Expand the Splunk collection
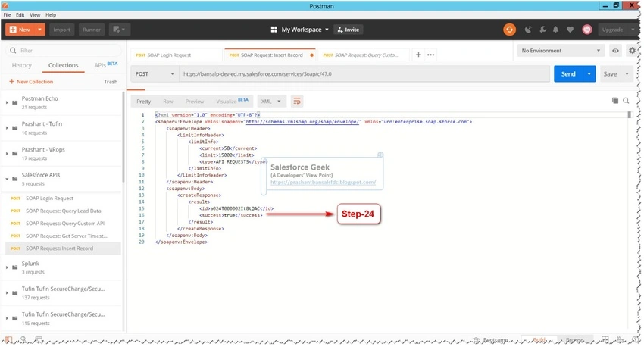The image size is (644, 347). coord(7,267)
